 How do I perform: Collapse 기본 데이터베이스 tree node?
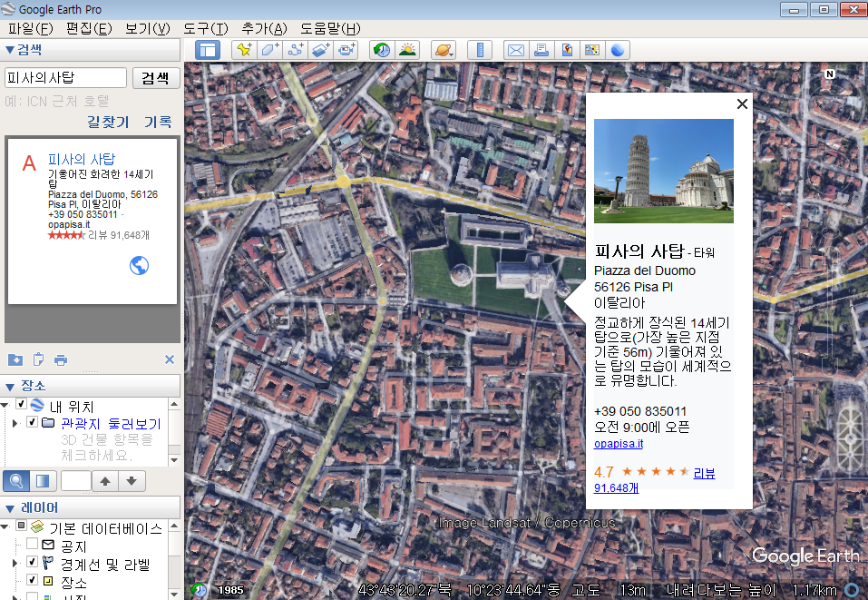tap(5, 526)
